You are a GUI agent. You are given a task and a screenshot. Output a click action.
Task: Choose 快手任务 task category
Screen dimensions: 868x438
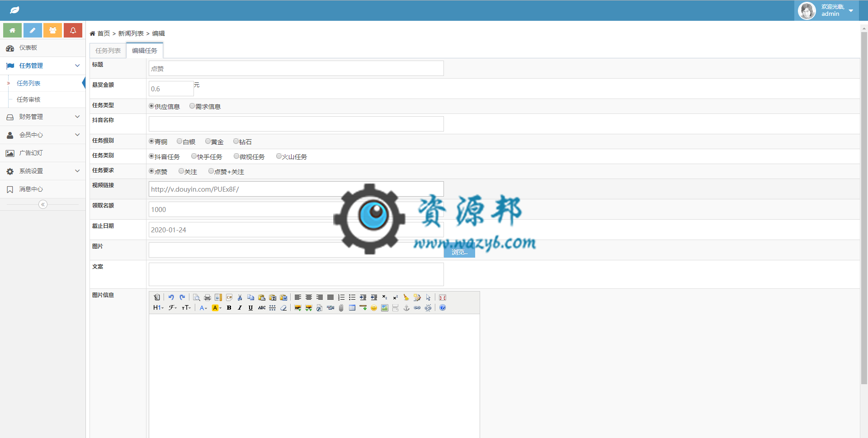coord(194,156)
